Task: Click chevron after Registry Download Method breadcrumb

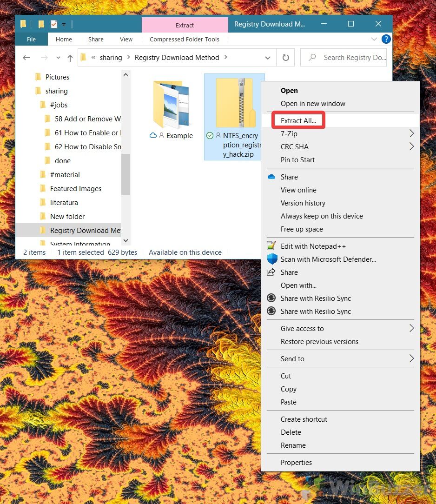Action: [226, 57]
